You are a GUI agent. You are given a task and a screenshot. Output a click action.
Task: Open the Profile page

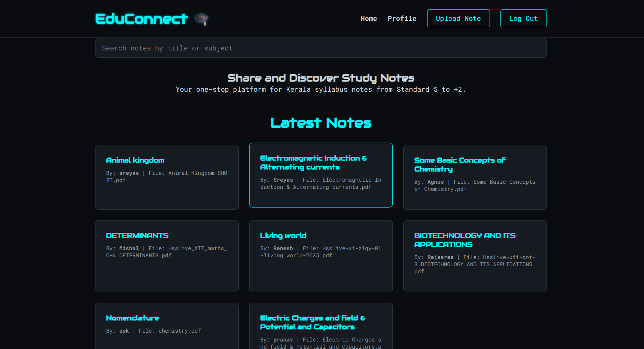click(402, 18)
